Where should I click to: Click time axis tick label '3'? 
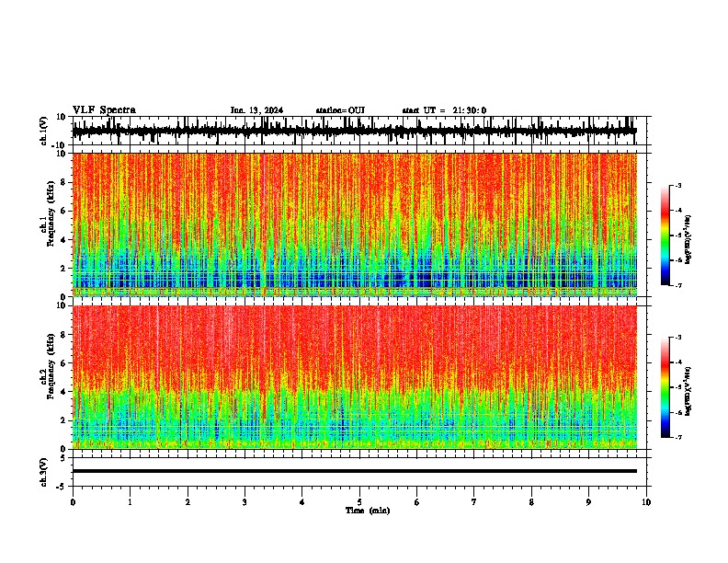(x=245, y=502)
